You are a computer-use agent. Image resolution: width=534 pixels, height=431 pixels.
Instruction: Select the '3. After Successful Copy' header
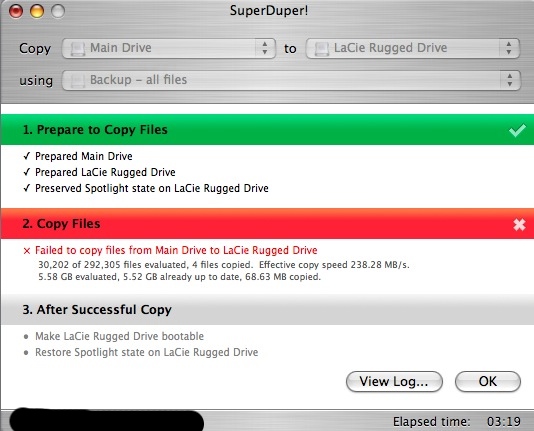tap(267, 309)
